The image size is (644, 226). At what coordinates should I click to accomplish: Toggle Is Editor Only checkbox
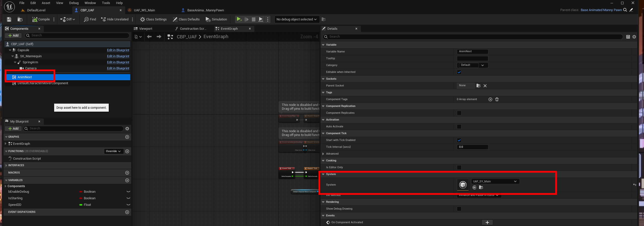(x=459, y=167)
